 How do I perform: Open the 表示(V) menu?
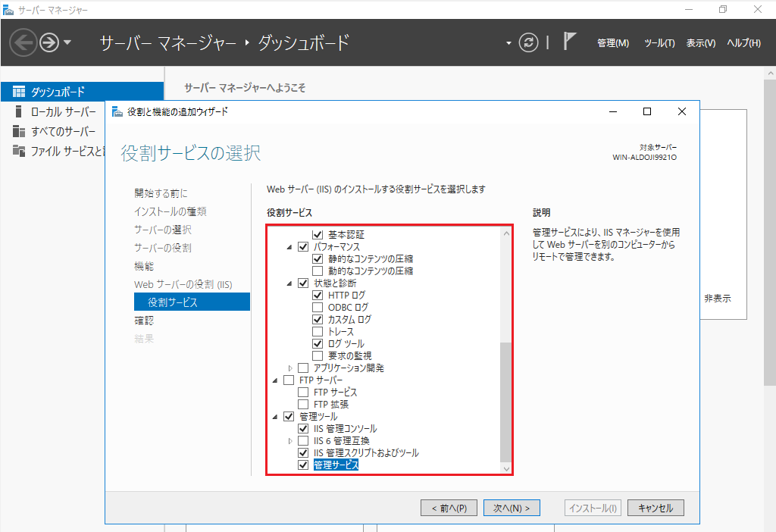[700, 42]
